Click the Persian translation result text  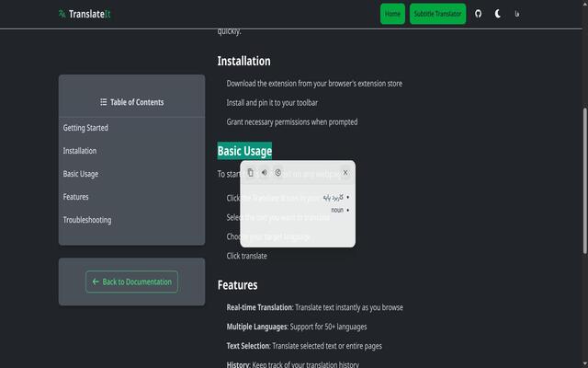pyautogui.click(x=333, y=197)
